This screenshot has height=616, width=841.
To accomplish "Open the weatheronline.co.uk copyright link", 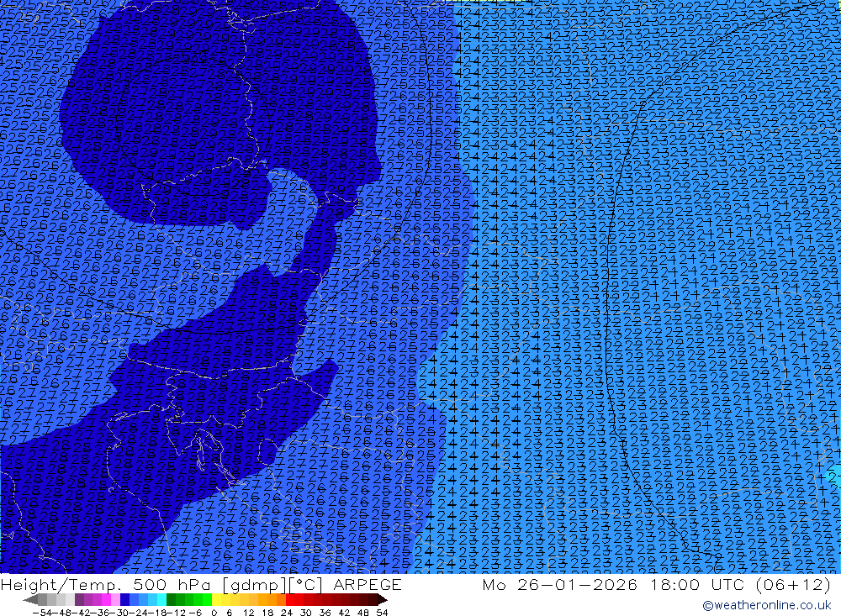I will (766, 605).
